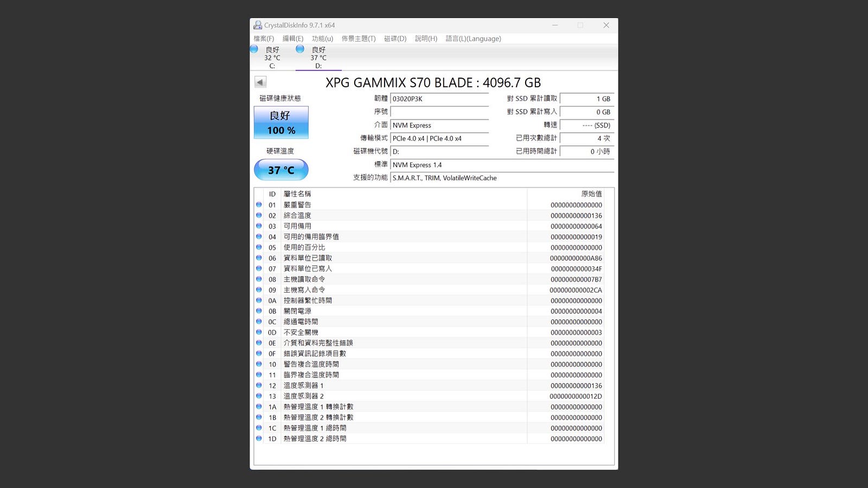Click the CrystalDiskInfo app icon in title bar
The height and width of the screenshot is (488, 868).
258,25
